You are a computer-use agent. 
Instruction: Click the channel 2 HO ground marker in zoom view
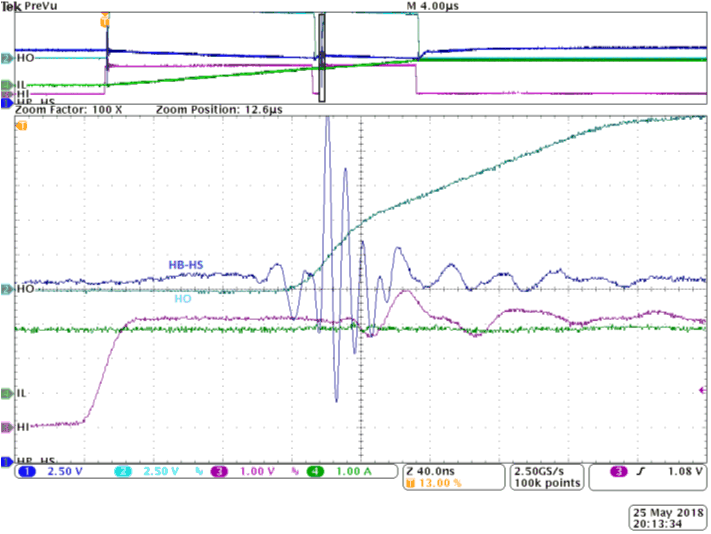tap(7, 289)
